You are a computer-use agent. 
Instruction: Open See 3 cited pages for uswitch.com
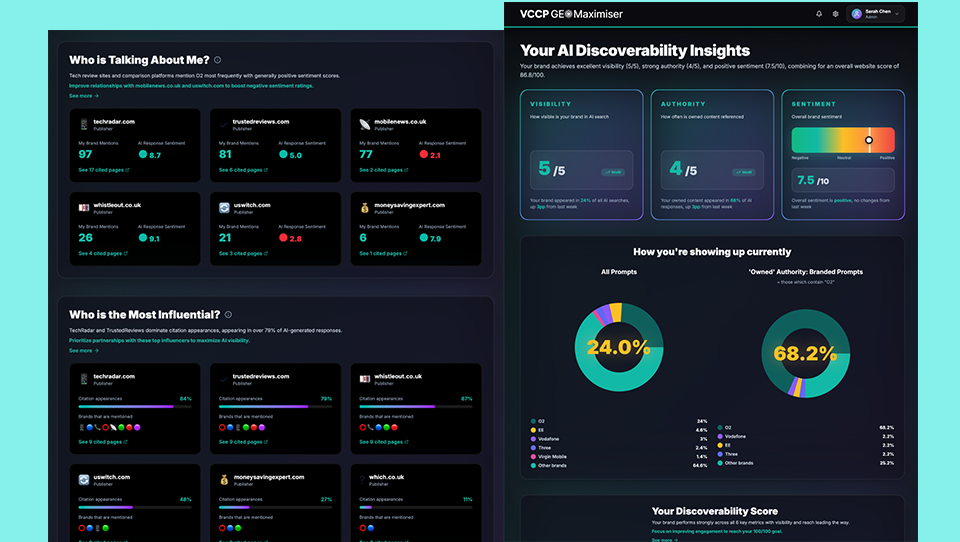pyautogui.click(x=243, y=253)
